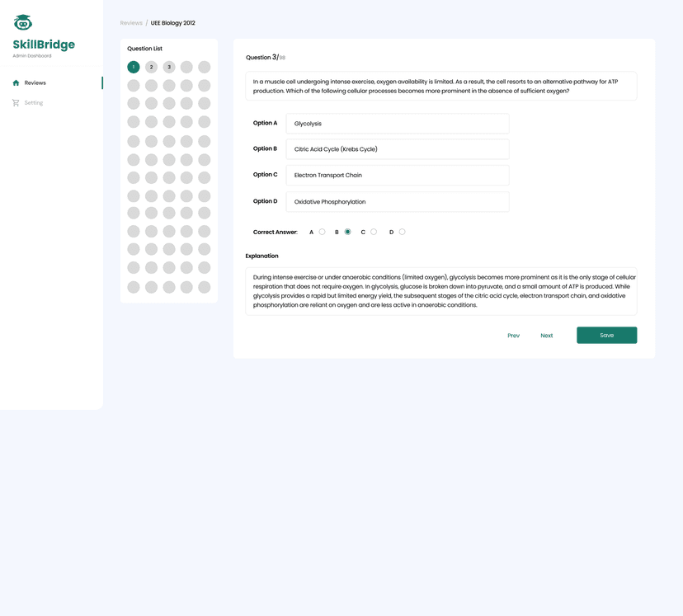Click into the question text box
The image size is (683, 616).
tap(441, 87)
